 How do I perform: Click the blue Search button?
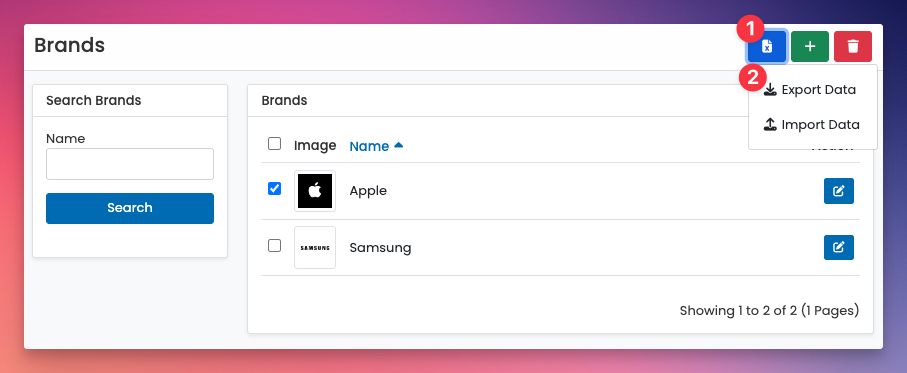(x=130, y=208)
